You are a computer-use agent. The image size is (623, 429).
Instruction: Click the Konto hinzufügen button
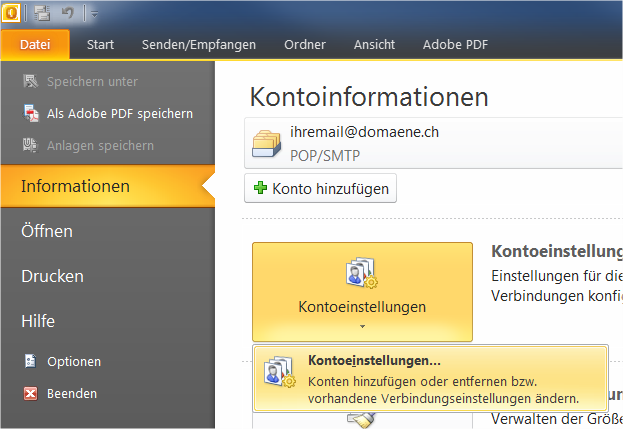320,188
